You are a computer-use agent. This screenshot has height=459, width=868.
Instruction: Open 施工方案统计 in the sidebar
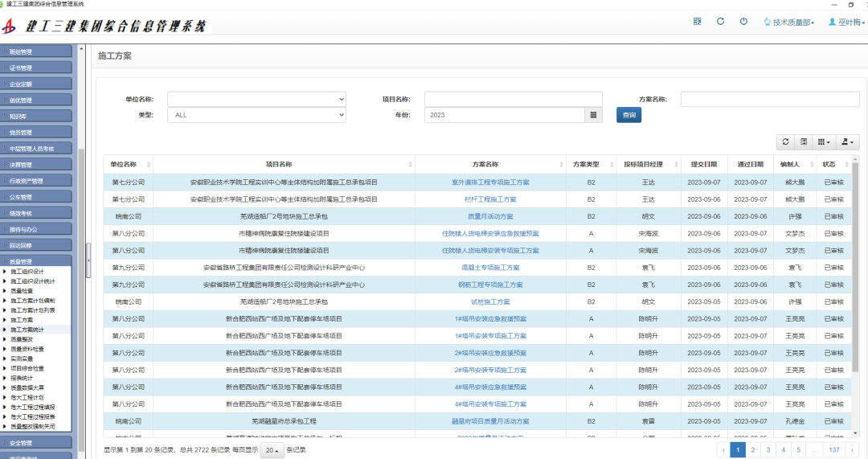[x=27, y=330]
